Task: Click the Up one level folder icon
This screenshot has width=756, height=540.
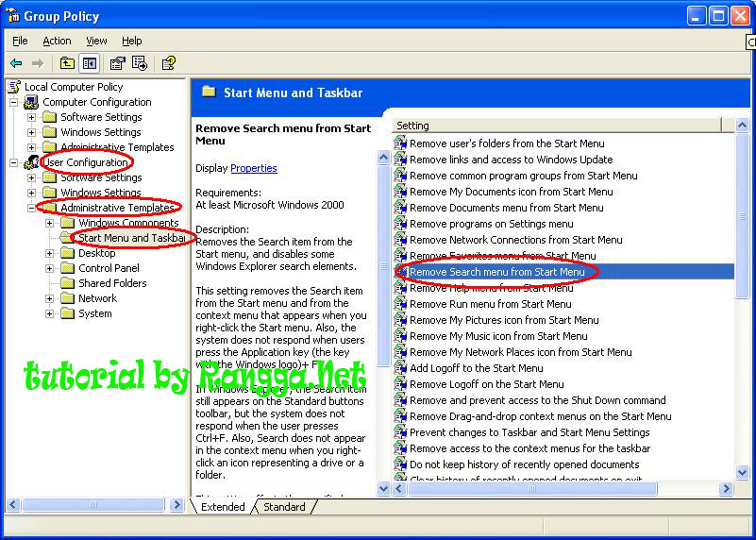Action: pyautogui.click(x=67, y=63)
